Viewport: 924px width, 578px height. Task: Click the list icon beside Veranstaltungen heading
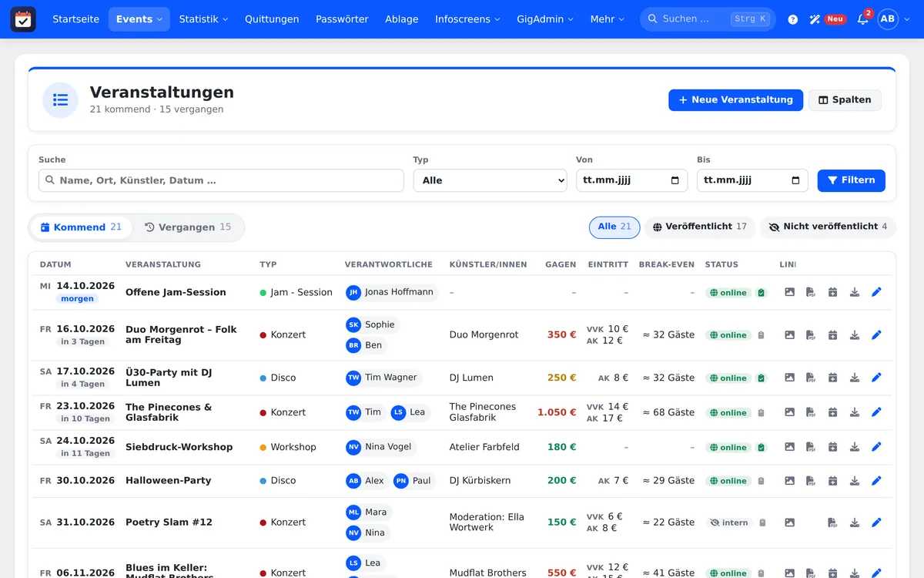point(61,100)
